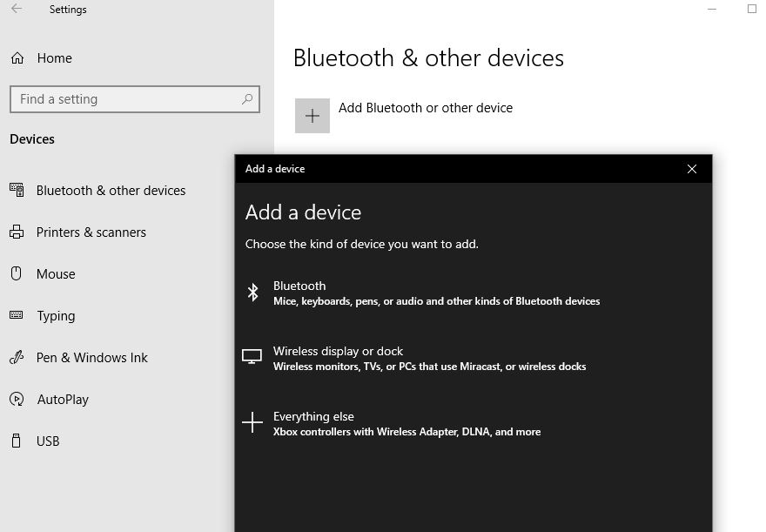Choose the Everything else option
Viewport: 766px width, 532px height.
click(407, 423)
